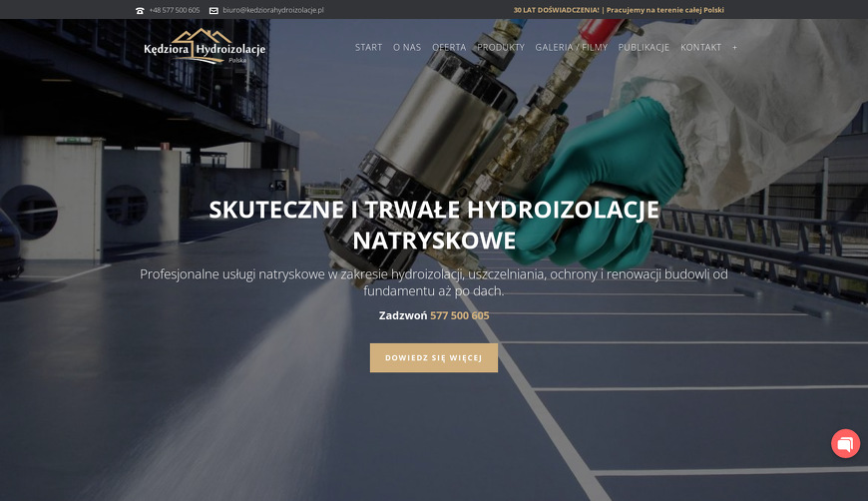Call the 577 500 605 hero link
The height and width of the screenshot is (501, 868).
pos(460,315)
